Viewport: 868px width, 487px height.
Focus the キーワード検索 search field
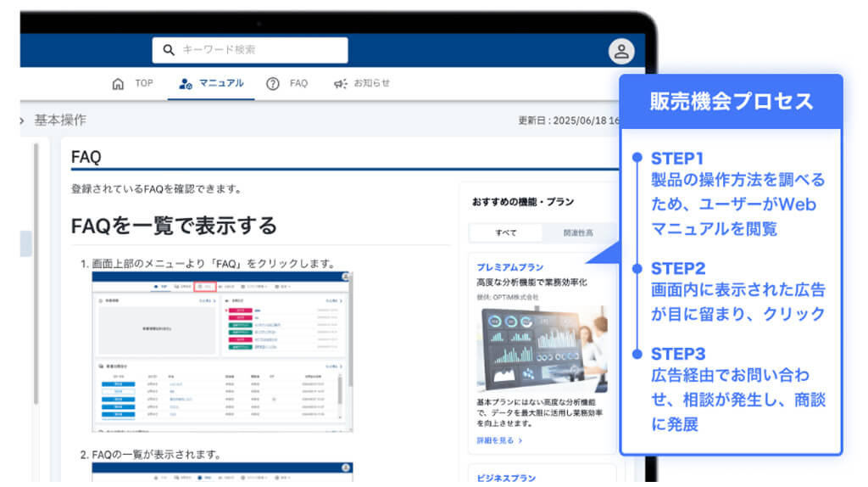(x=250, y=50)
